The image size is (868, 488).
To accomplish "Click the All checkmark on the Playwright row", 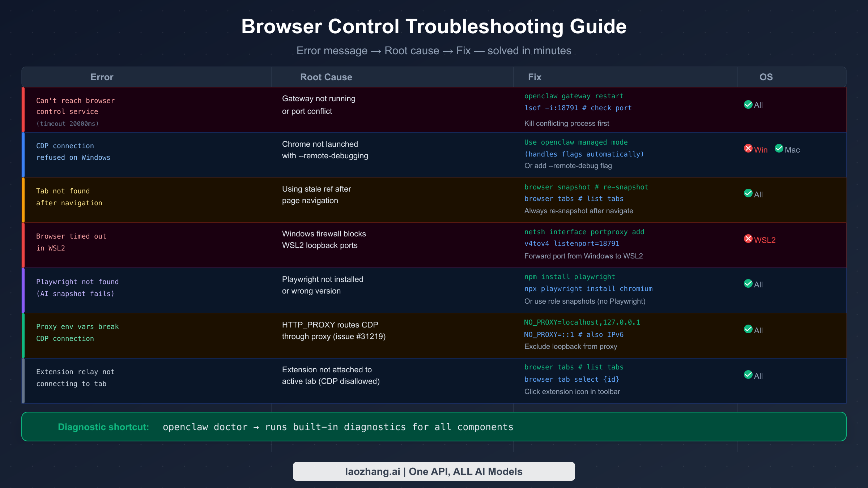I will pos(748,284).
